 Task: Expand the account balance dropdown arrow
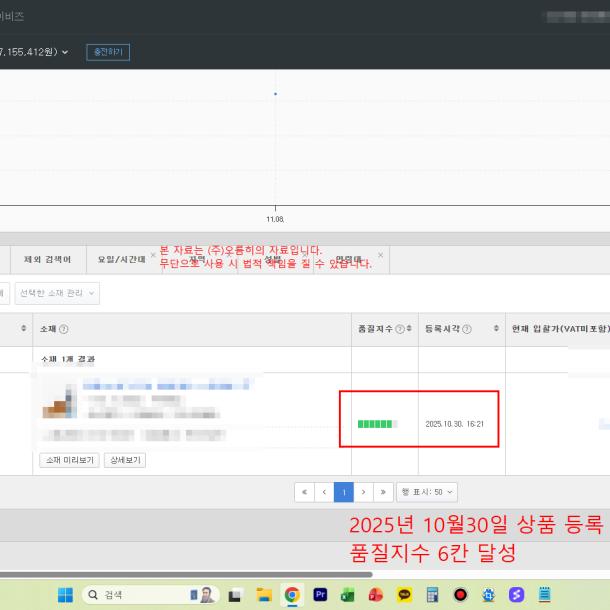(65, 52)
